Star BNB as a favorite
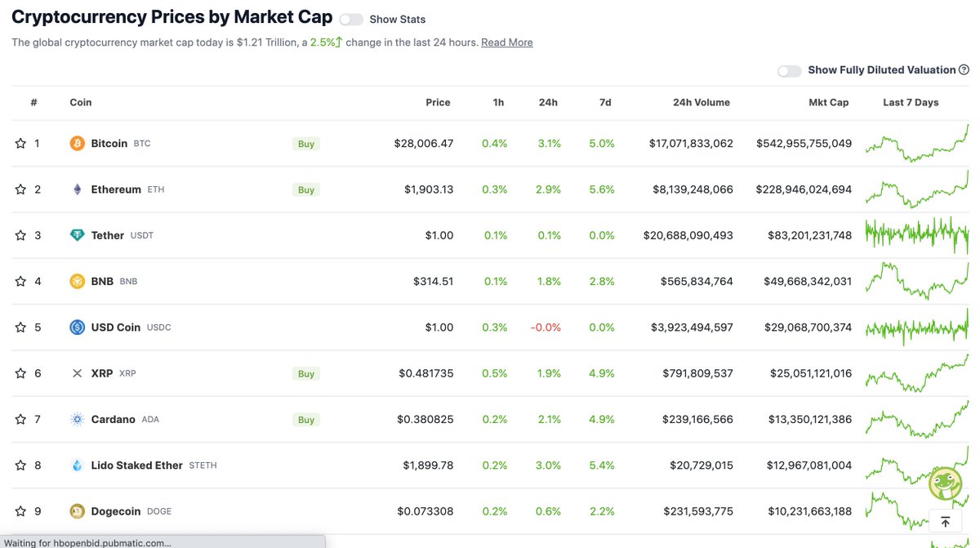980x548 pixels. 20,281
